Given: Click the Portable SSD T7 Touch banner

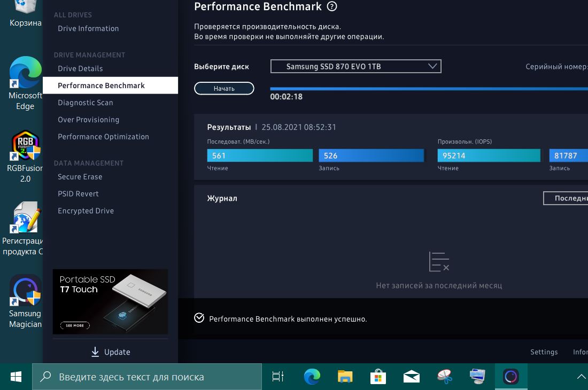Looking at the screenshot, I should pos(110,302).
